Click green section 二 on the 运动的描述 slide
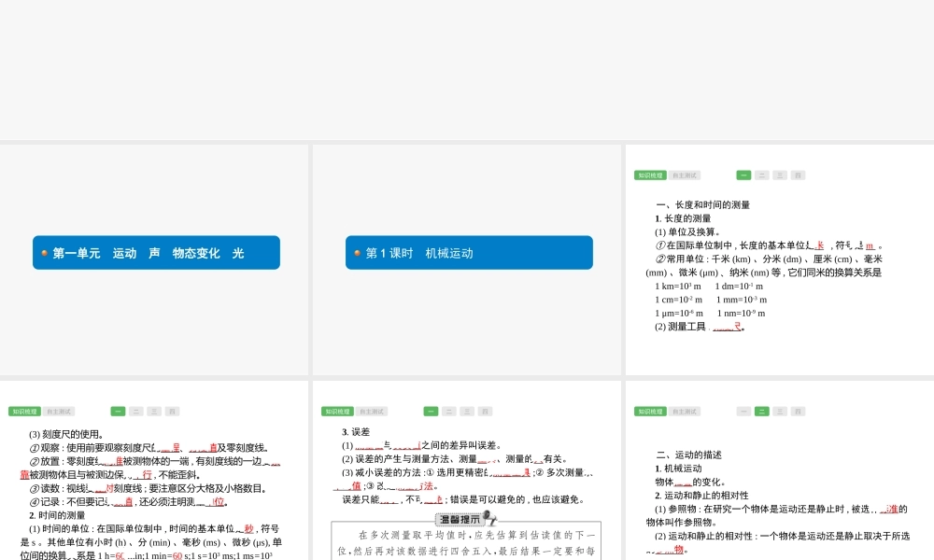This screenshot has width=934, height=560. [761, 412]
